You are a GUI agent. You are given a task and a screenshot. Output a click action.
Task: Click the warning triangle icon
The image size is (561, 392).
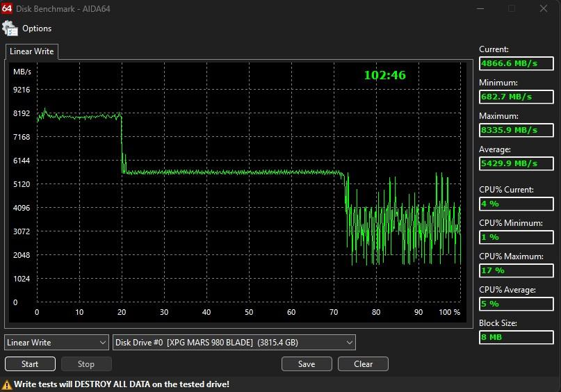[x=6, y=385]
